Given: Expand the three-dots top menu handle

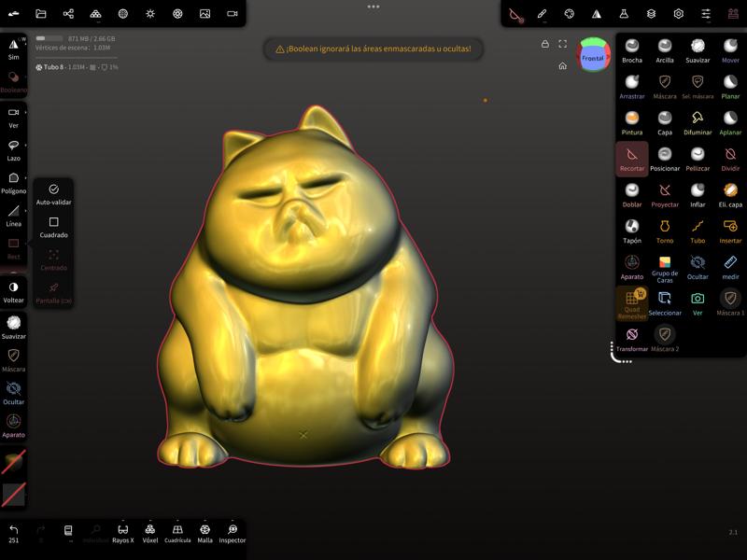Looking at the screenshot, I should (x=373, y=7).
